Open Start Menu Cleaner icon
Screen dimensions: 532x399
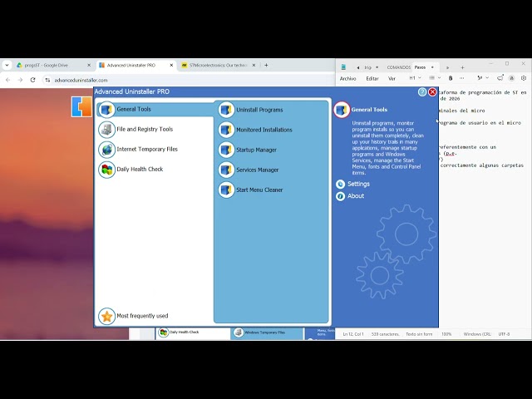pos(226,190)
